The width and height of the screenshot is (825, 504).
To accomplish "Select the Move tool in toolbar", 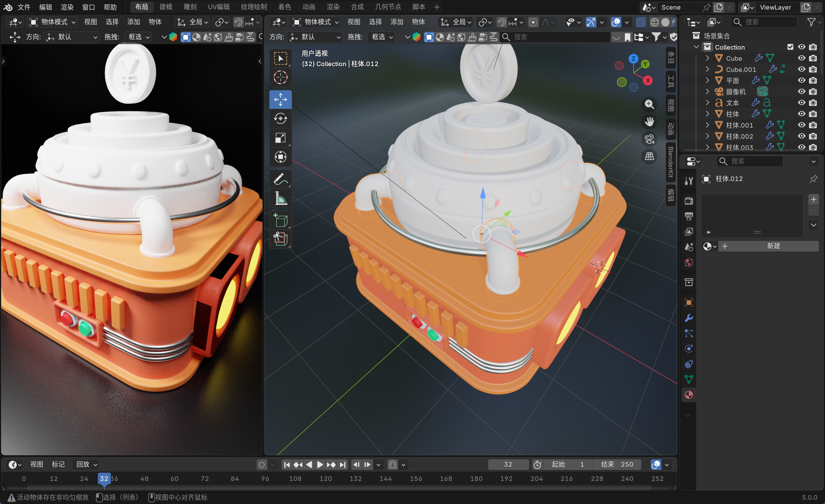I will coord(280,99).
